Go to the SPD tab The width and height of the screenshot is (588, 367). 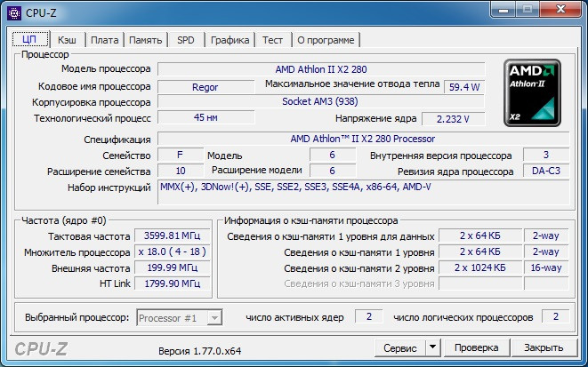click(186, 40)
